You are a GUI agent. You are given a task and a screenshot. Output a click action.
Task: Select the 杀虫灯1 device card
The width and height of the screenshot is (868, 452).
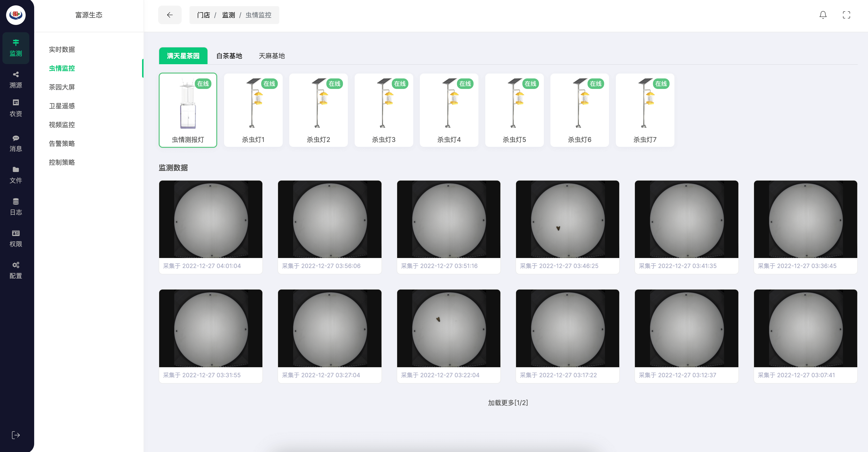click(253, 110)
